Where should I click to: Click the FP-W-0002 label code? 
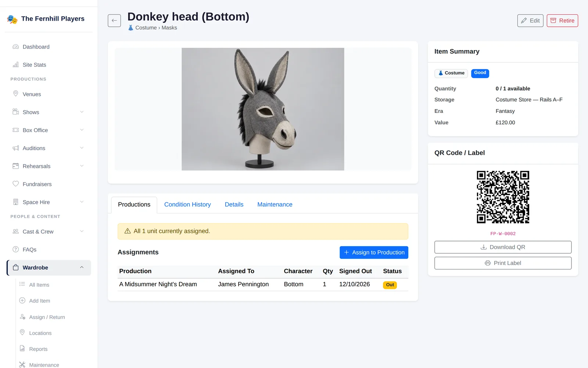pos(503,234)
